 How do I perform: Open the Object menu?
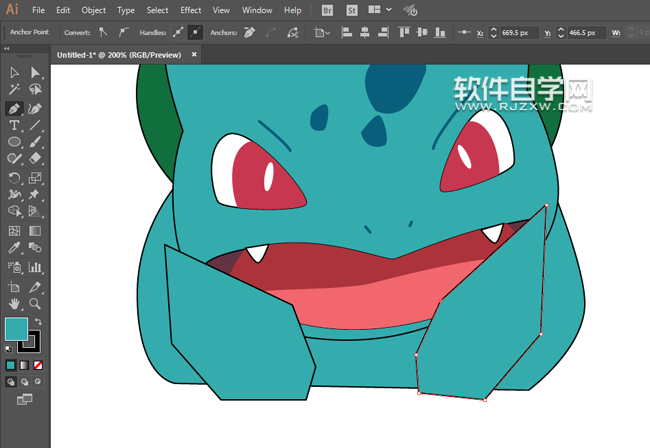(x=93, y=10)
